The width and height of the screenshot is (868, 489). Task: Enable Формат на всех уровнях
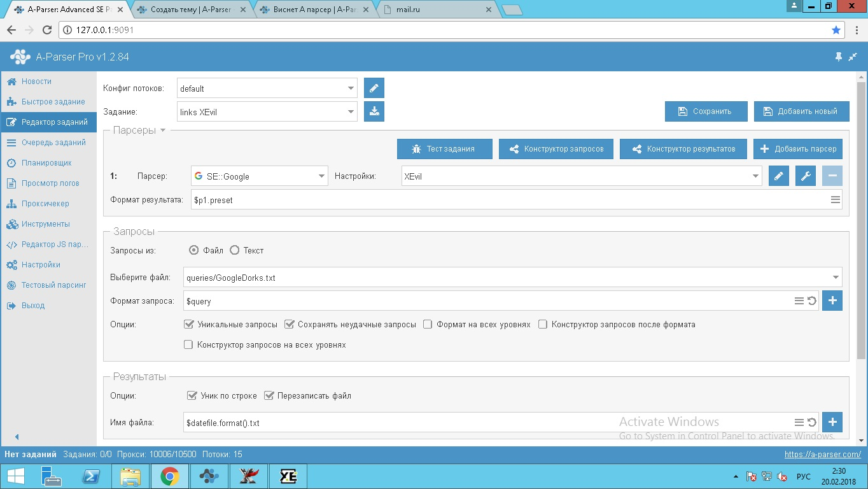coord(428,324)
